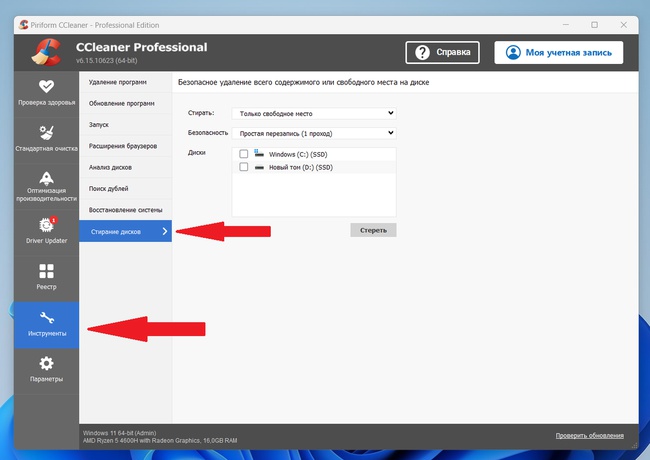The height and width of the screenshot is (460, 650).
Task: Open Обновление программ section
Action: [x=125, y=103]
